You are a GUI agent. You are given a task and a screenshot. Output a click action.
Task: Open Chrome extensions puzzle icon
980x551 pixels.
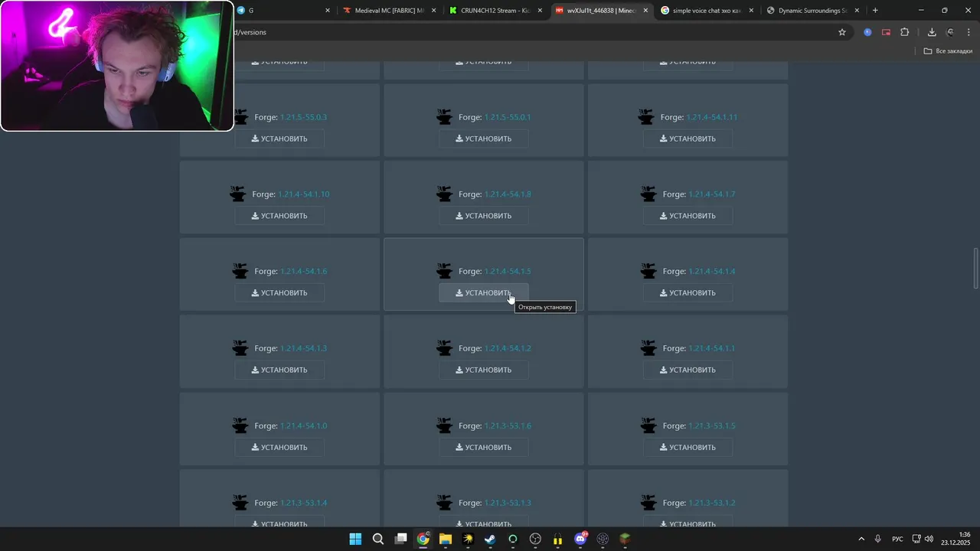(905, 32)
